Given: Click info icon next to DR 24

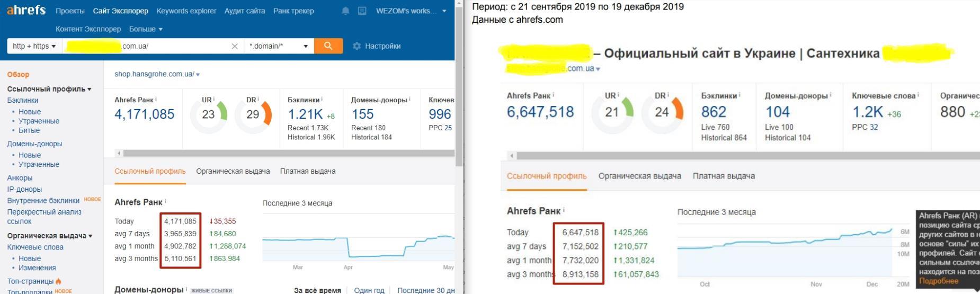Looking at the screenshot, I should coord(668,95).
